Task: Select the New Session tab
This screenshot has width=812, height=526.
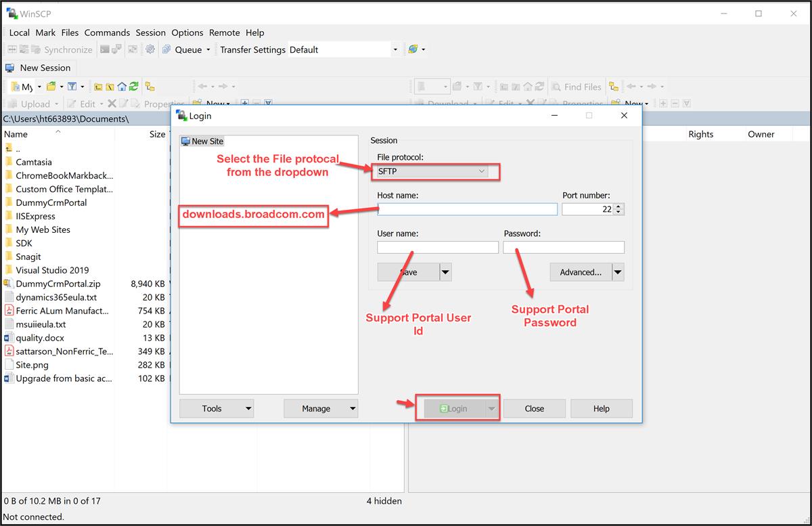Action: [39, 68]
